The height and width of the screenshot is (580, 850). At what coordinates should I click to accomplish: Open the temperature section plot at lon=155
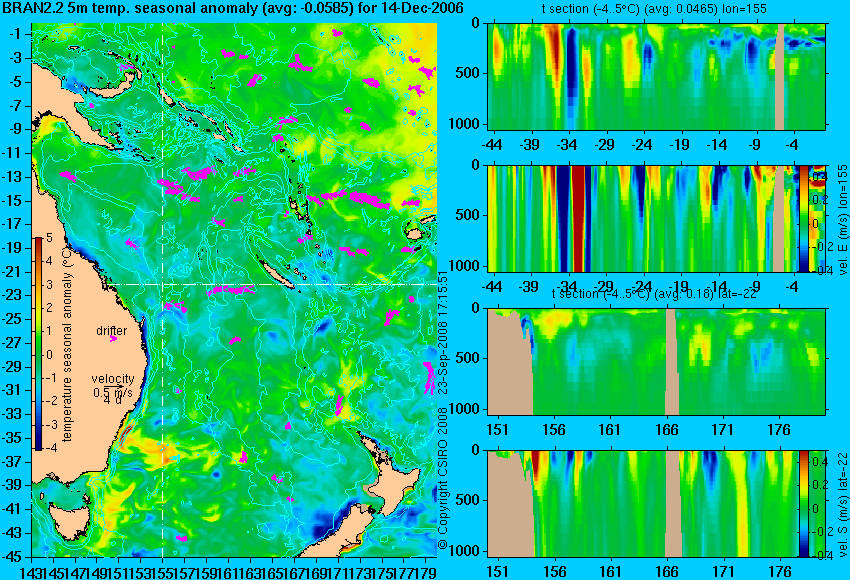pyautogui.click(x=657, y=76)
